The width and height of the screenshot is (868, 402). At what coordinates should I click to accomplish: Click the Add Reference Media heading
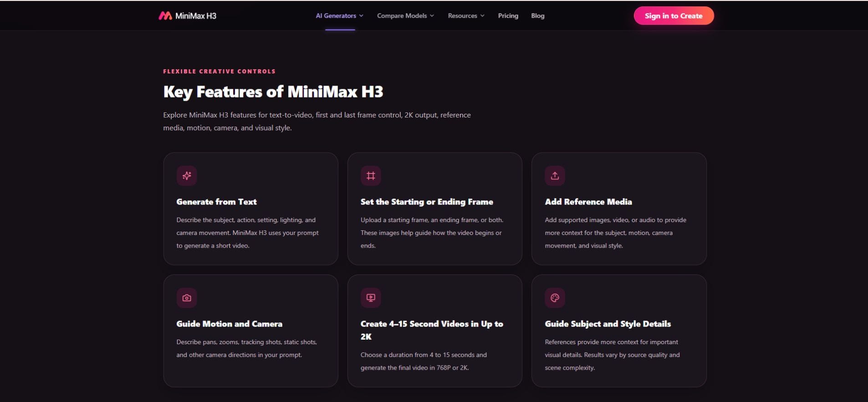pyautogui.click(x=588, y=202)
